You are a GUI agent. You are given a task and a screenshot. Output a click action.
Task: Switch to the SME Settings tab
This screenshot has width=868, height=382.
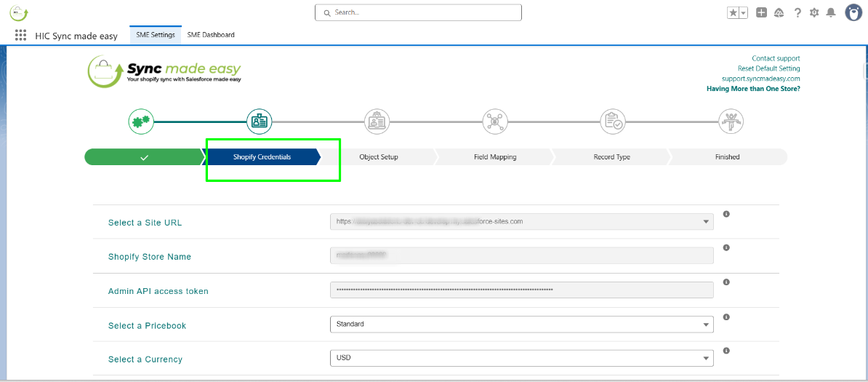156,35
